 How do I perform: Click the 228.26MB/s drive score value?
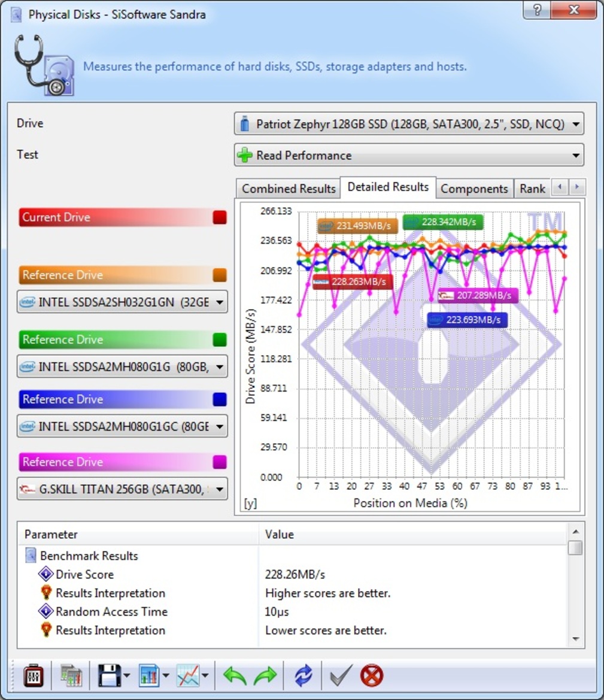click(295, 575)
